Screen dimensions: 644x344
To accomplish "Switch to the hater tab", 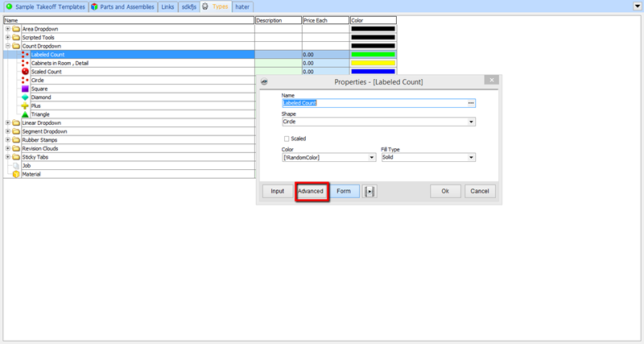I will point(242,6).
